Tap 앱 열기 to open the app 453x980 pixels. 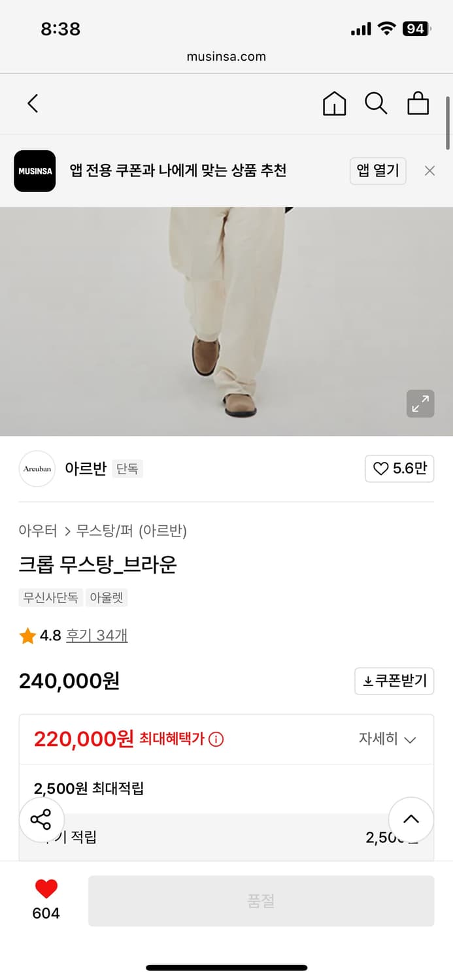pyautogui.click(x=378, y=171)
